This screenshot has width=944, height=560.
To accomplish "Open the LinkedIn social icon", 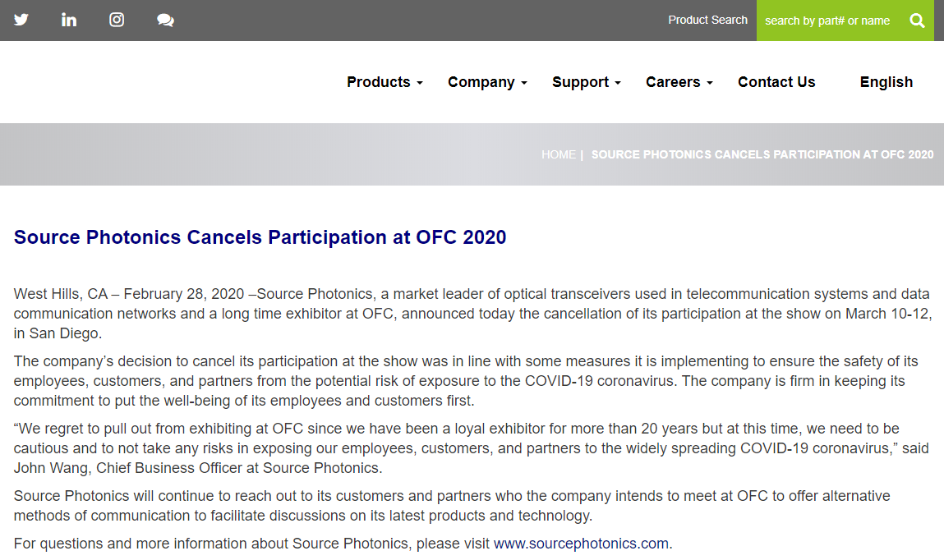I will point(69,20).
